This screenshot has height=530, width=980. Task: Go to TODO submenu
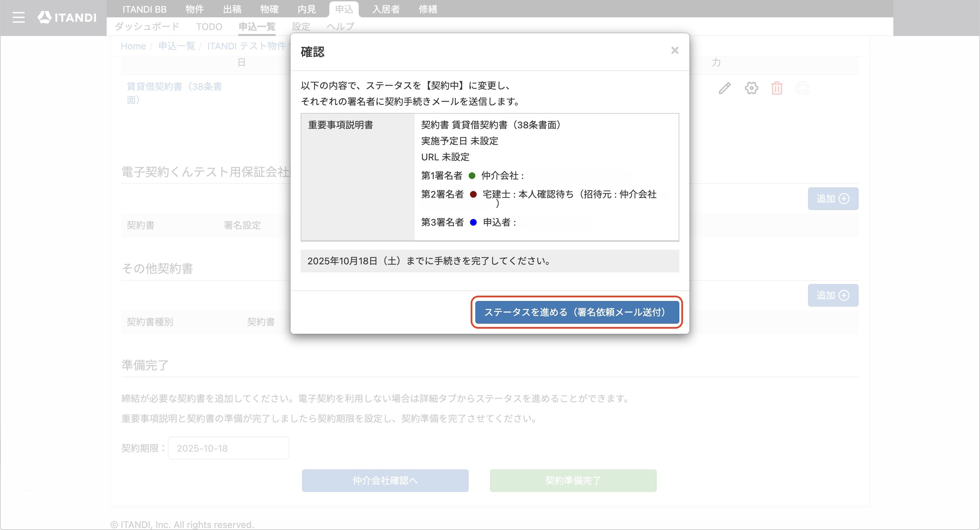(209, 27)
